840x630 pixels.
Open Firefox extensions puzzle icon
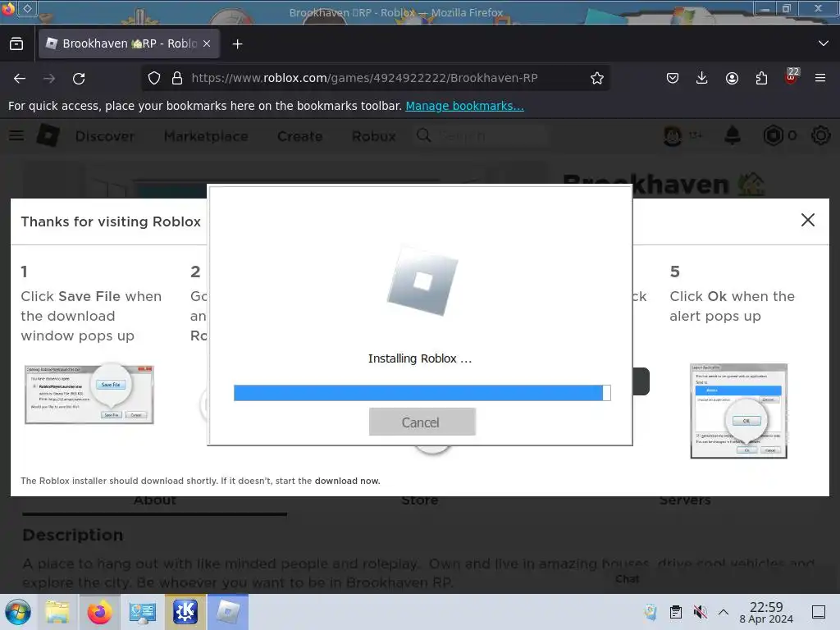[x=761, y=78]
